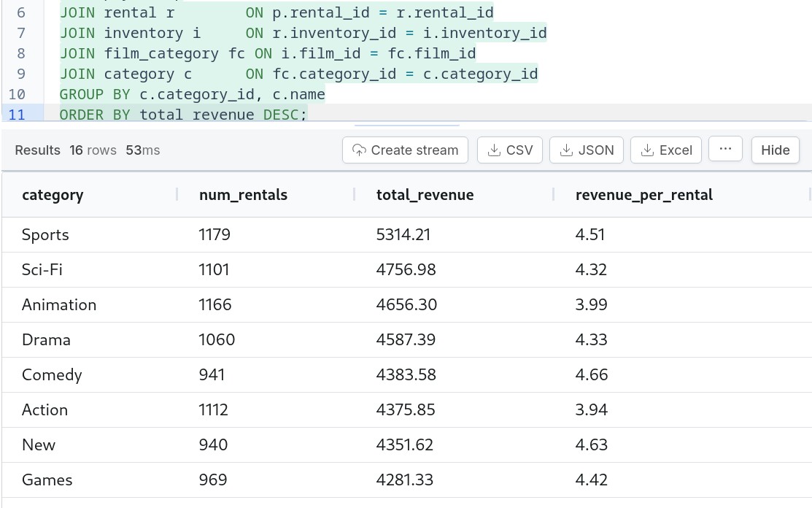This screenshot has height=508, width=812.
Task: Click the 1101 rentals value
Action: click(214, 270)
